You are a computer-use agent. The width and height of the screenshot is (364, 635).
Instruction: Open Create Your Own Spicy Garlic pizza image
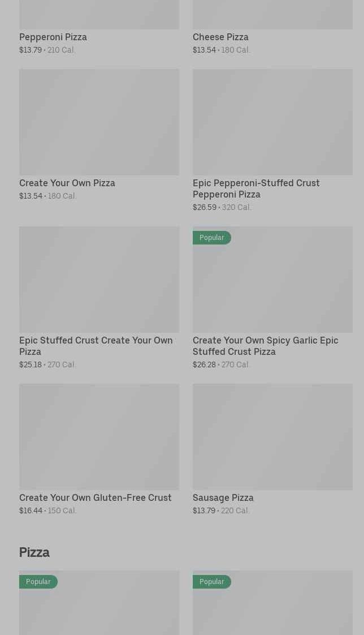point(272,286)
